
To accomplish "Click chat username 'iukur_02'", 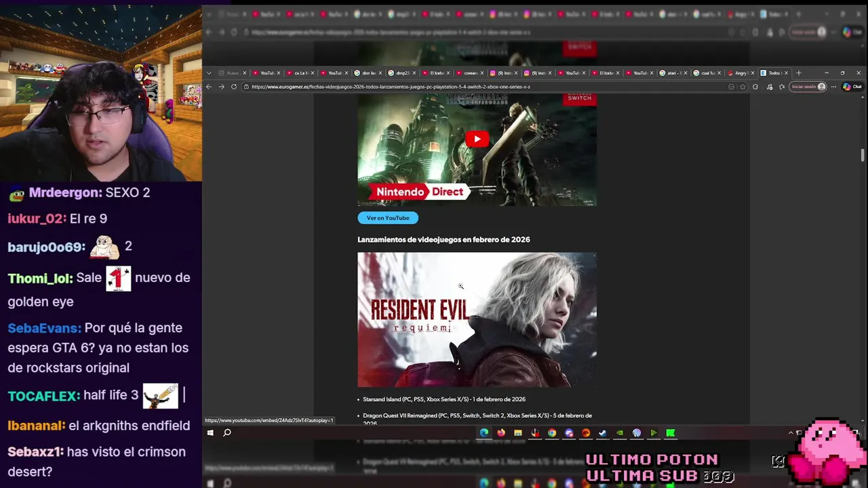I will [x=37, y=218].
